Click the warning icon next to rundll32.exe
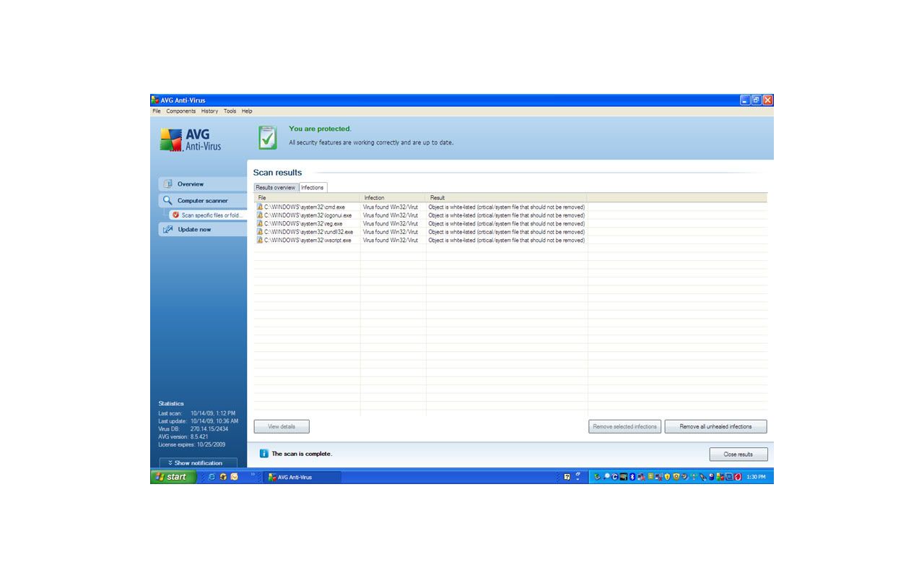 click(x=260, y=232)
